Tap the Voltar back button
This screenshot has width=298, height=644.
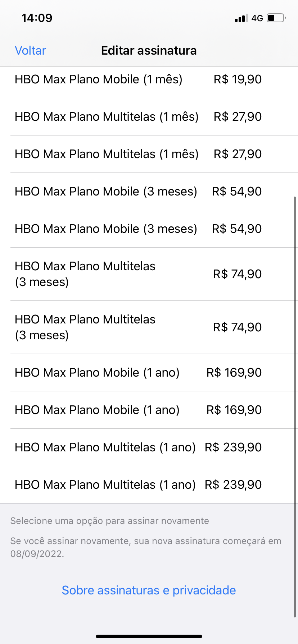click(30, 51)
